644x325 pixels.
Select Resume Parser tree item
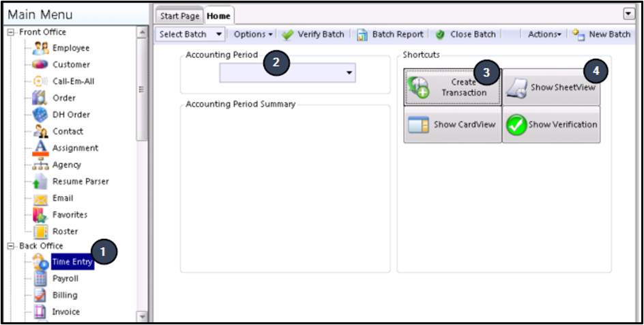coord(80,181)
